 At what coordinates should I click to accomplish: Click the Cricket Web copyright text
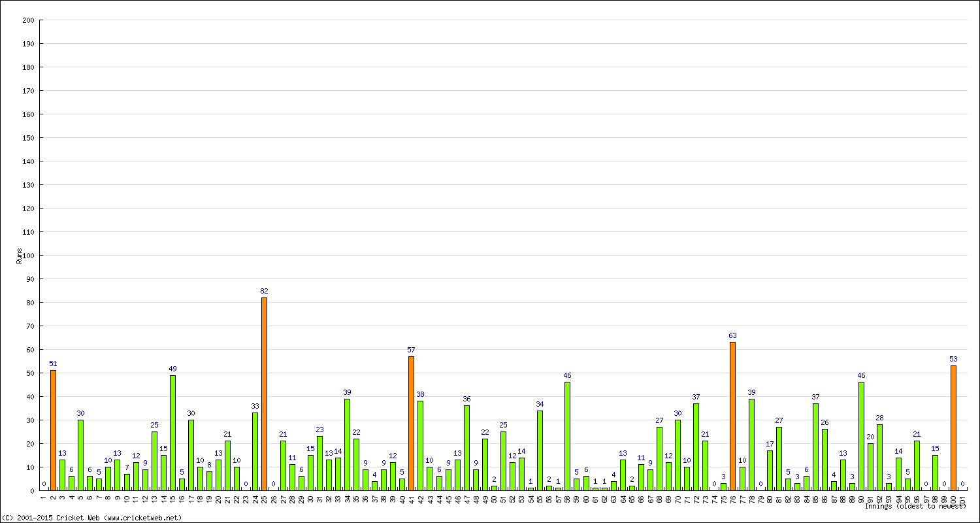[92, 518]
